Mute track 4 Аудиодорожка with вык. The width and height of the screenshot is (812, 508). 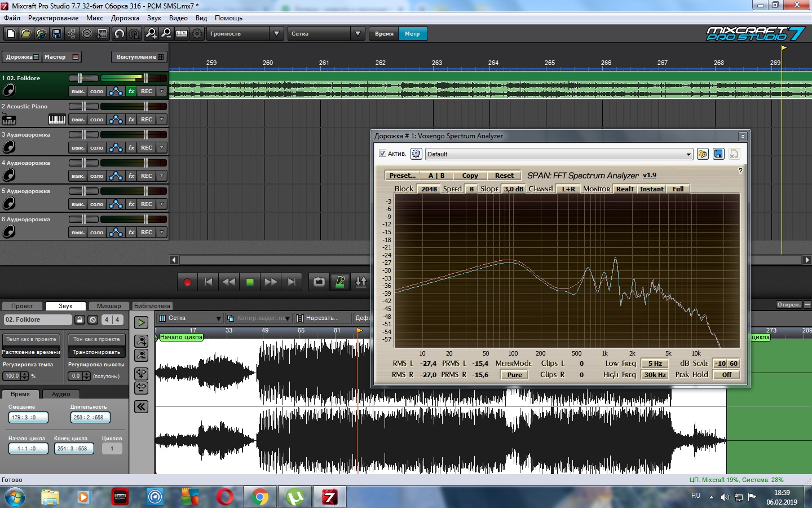[78, 176]
